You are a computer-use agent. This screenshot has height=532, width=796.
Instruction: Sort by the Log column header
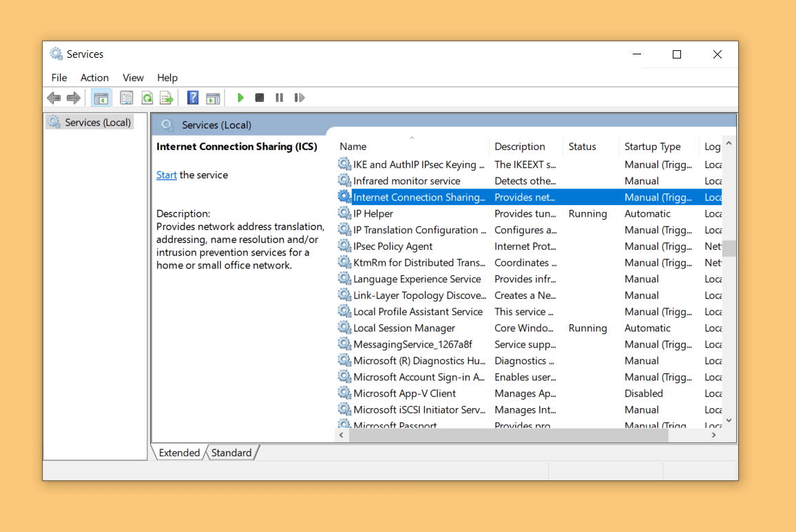(711, 146)
